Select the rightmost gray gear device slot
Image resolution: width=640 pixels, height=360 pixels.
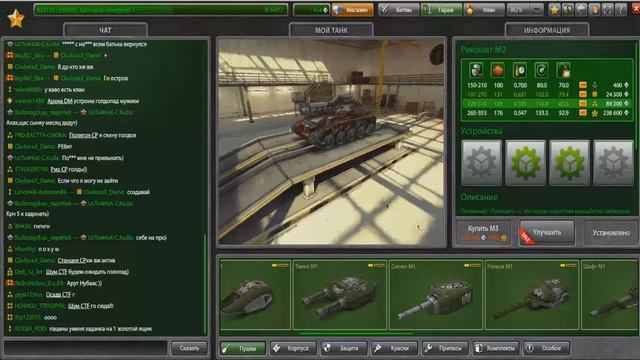tap(613, 162)
